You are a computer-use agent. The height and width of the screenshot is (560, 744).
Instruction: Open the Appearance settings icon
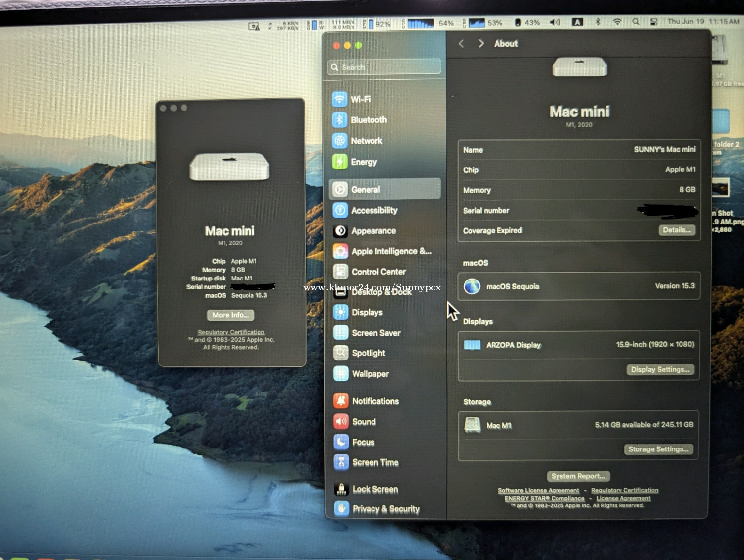click(340, 231)
